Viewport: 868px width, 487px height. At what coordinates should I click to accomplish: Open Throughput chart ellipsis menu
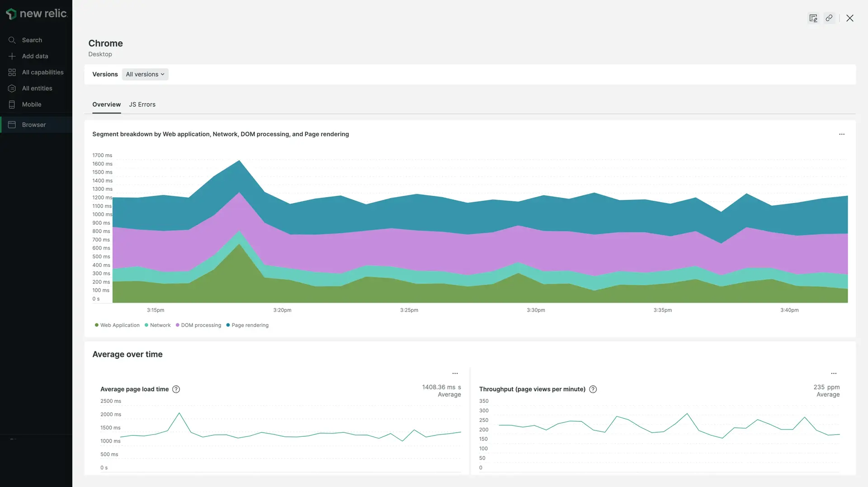(834, 374)
